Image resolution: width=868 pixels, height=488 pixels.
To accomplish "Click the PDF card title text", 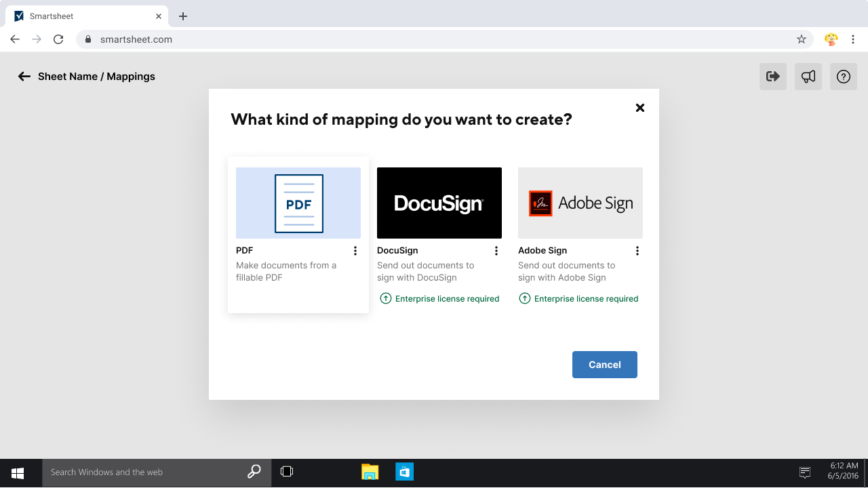I will 244,251.
